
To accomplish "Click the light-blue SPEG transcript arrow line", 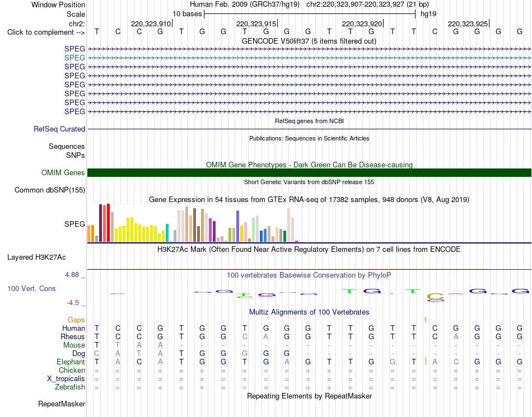I will coord(309,58).
